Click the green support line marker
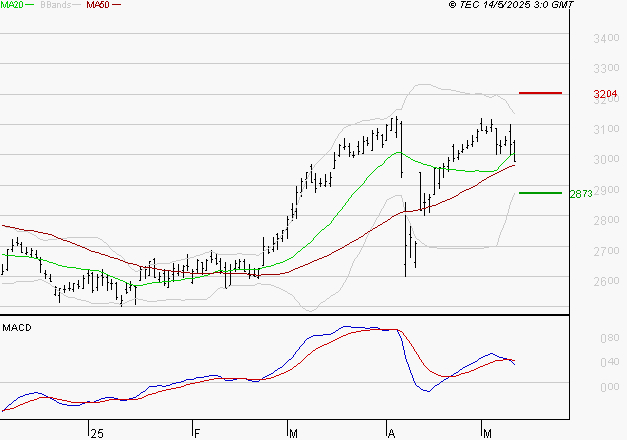Screen dimensions: 627x440 point(540,193)
